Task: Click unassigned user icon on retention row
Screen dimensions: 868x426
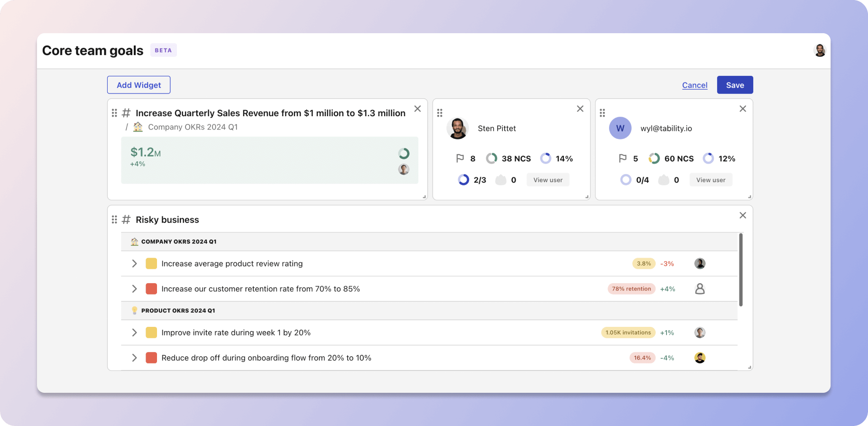Action: pos(700,288)
